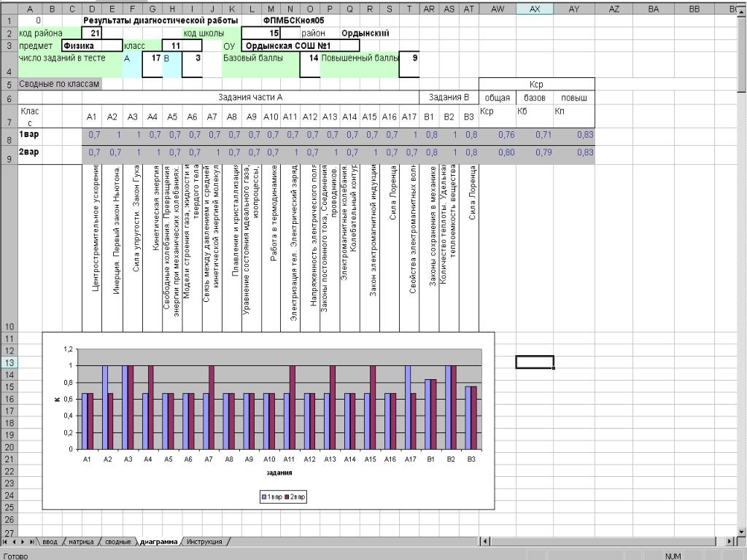Click the Select All corner box
Screen dimensions: 747x560
pos(8,9)
